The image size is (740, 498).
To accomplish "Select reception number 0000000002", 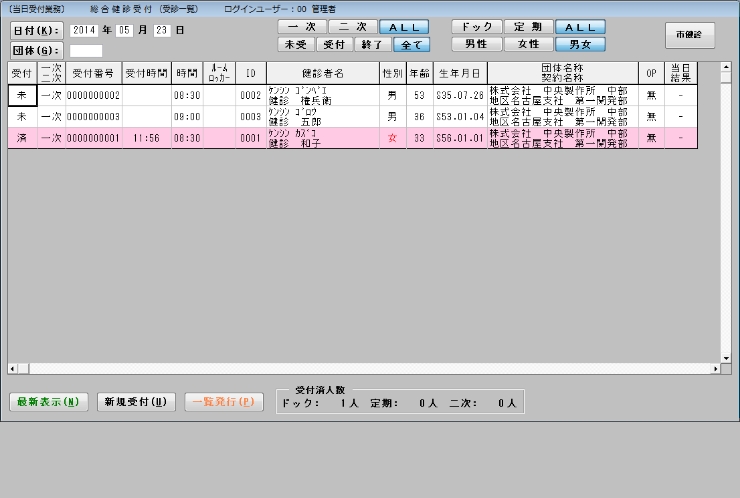I will (93, 95).
